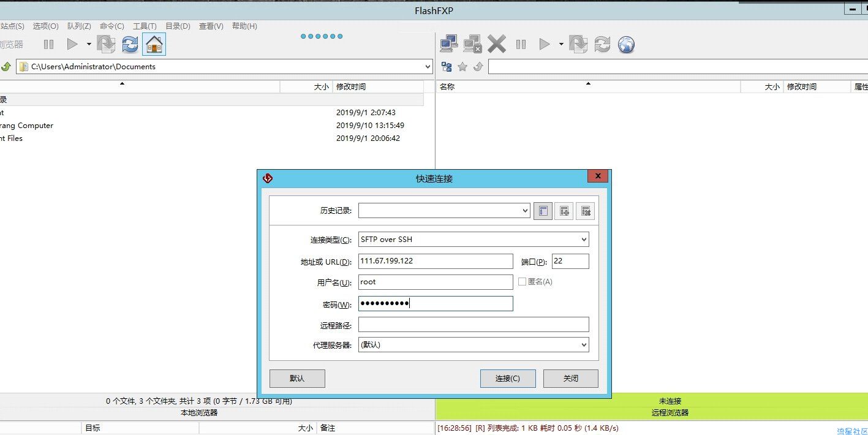Sort remote files by 修改时间 column

pyautogui.click(x=817, y=87)
